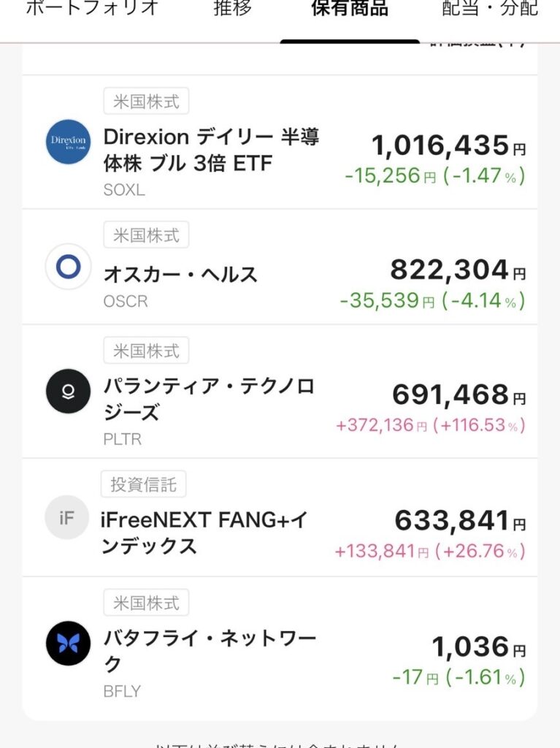Image resolution: width=560 pixels, height=748 pixels.
Task: Switch to the 推移 tab
Action: click(233, 9)
